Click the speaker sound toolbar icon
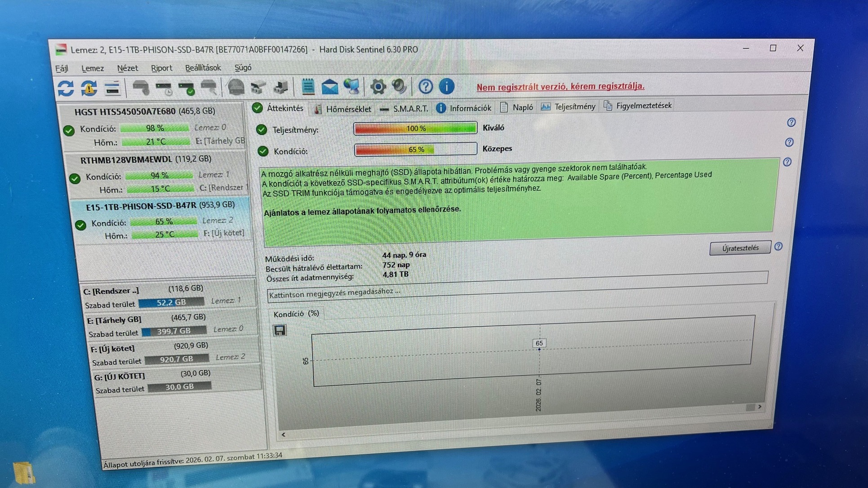Screen dimensions: 868x488 400,86
